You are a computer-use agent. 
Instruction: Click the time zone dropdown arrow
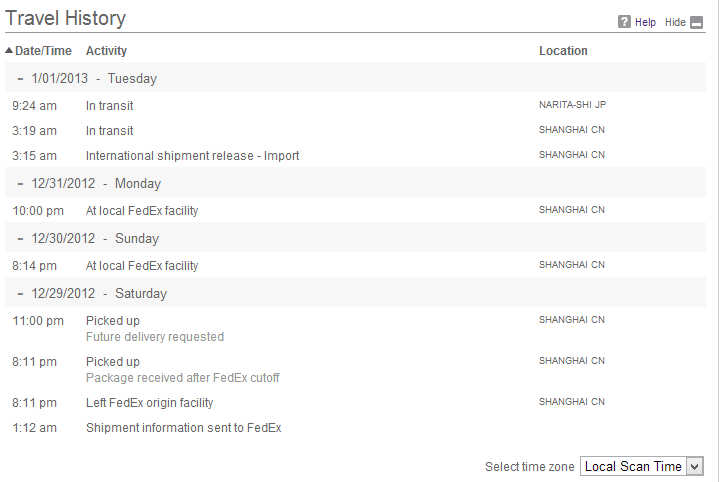[x=694, y=467]
